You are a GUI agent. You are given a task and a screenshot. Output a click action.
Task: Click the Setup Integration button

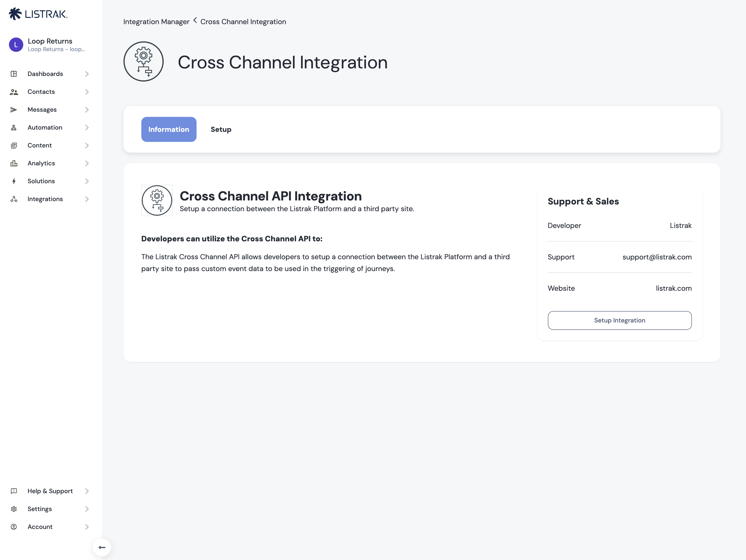click(x=619, y=320)
